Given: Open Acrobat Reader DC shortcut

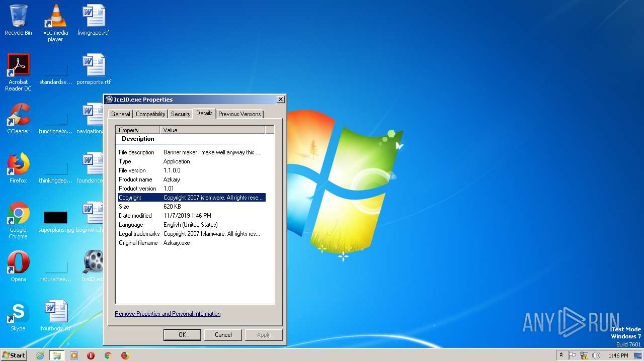Looking at the screenshot, I should pos(18,72).
